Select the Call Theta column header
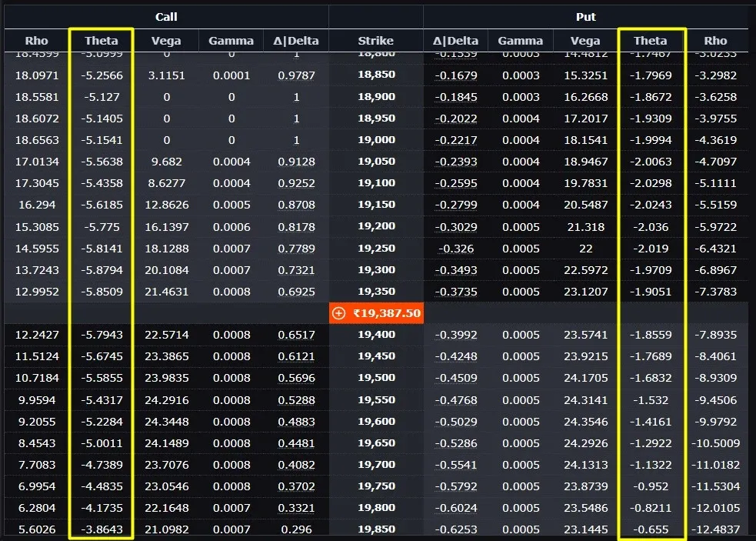 point(102,41)
